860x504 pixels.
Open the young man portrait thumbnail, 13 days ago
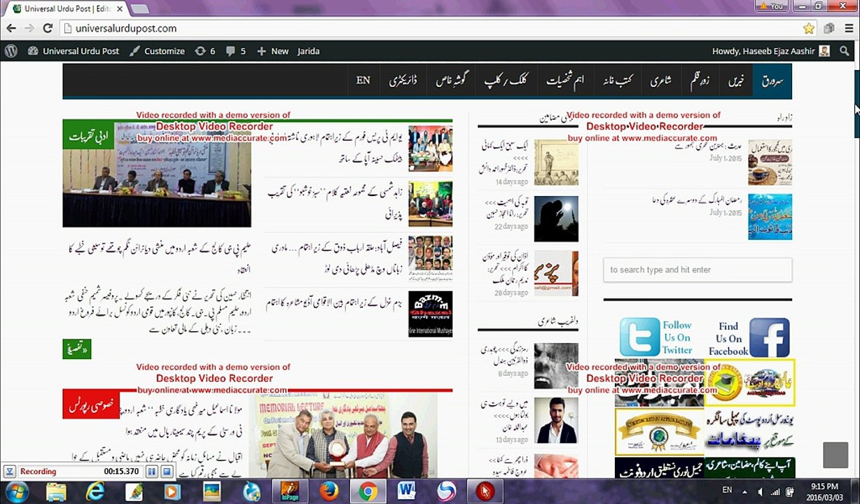(556, 421)
